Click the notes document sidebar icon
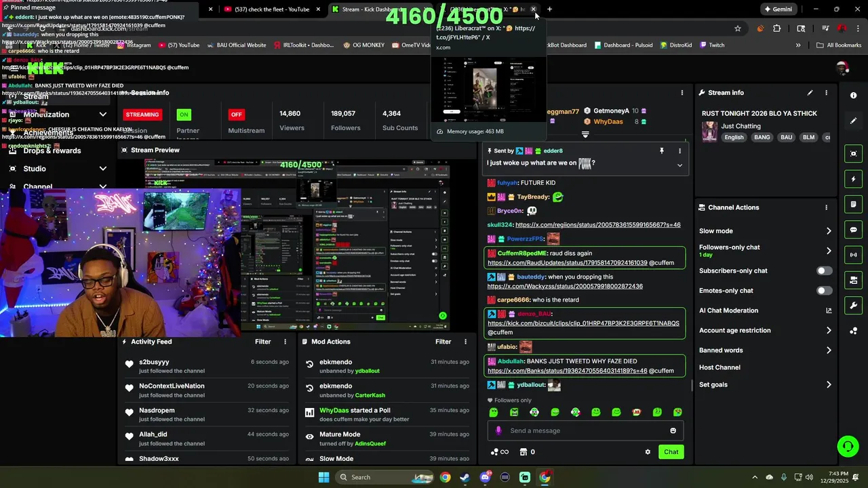Screen dimensions: 868x488 [x=853, y=204]
